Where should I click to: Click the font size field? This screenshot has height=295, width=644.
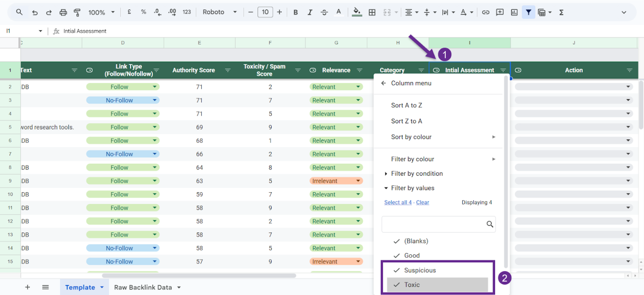(265, 12)
